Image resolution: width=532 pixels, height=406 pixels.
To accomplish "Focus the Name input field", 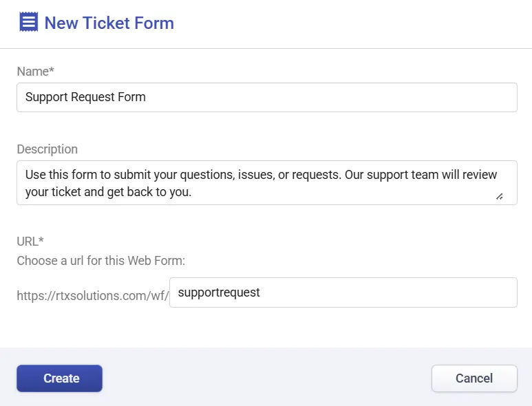I will point(266,97).
